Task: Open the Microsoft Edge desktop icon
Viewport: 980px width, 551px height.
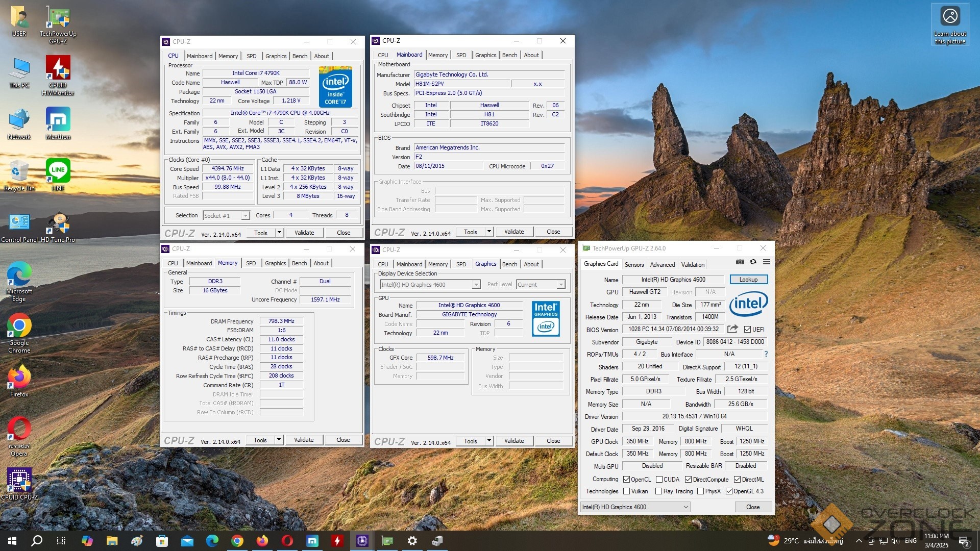Action: (x=19, y=282)
